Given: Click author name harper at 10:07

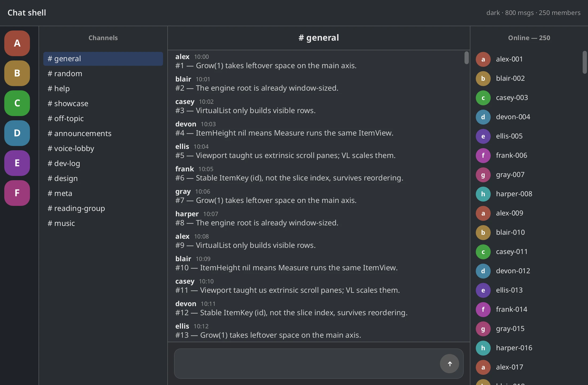Looking at the screenshot, I should pos(187,214).
